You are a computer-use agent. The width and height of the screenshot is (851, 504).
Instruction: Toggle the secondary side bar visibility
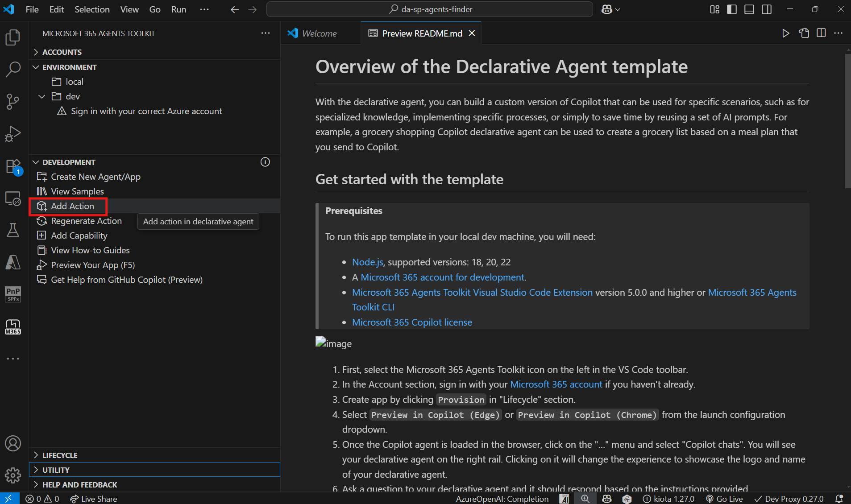coord(767,9)
